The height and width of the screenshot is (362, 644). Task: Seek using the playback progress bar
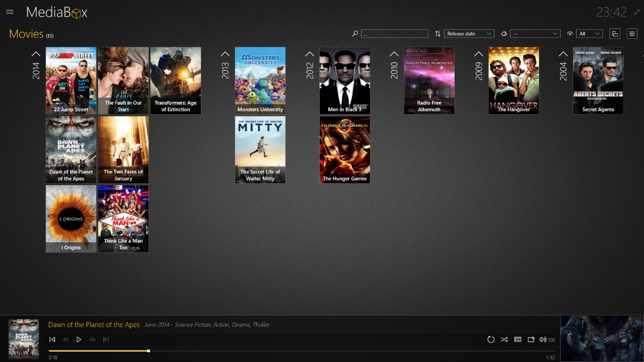(x=302, y=351)
